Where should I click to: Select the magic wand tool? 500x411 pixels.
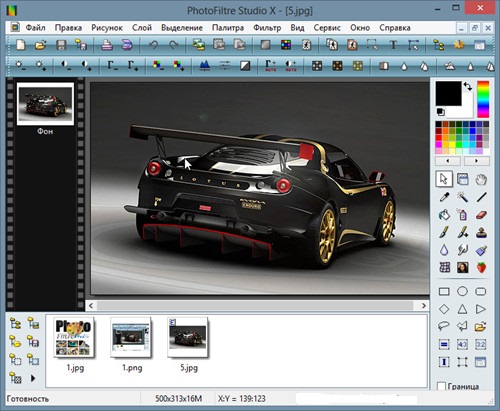tap(462, 197)
